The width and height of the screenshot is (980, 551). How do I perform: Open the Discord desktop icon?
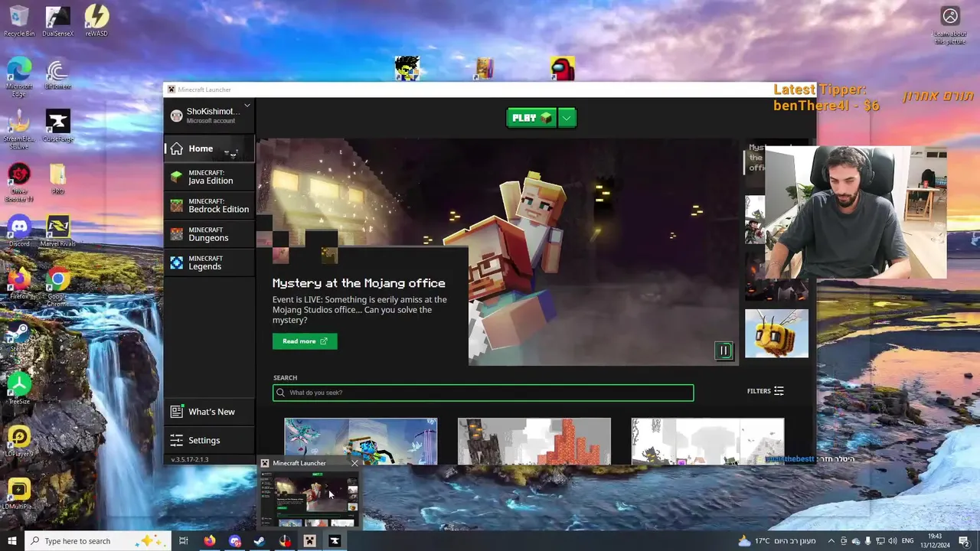tap(19, 231)
